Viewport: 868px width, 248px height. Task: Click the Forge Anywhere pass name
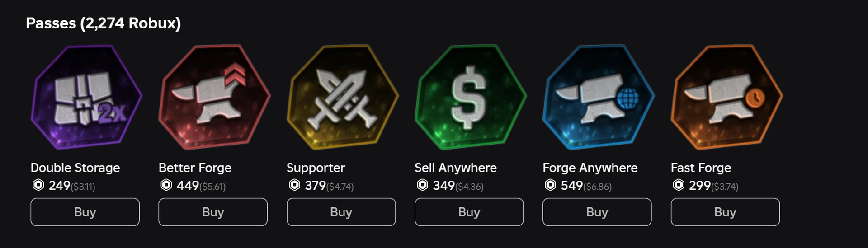point(590,168)
